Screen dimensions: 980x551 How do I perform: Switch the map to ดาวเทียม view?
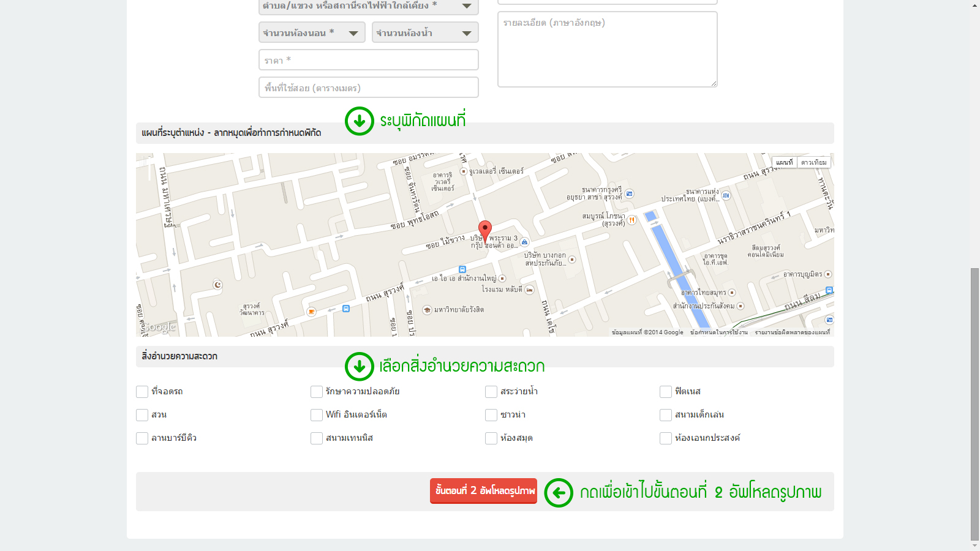pos(813,162)
